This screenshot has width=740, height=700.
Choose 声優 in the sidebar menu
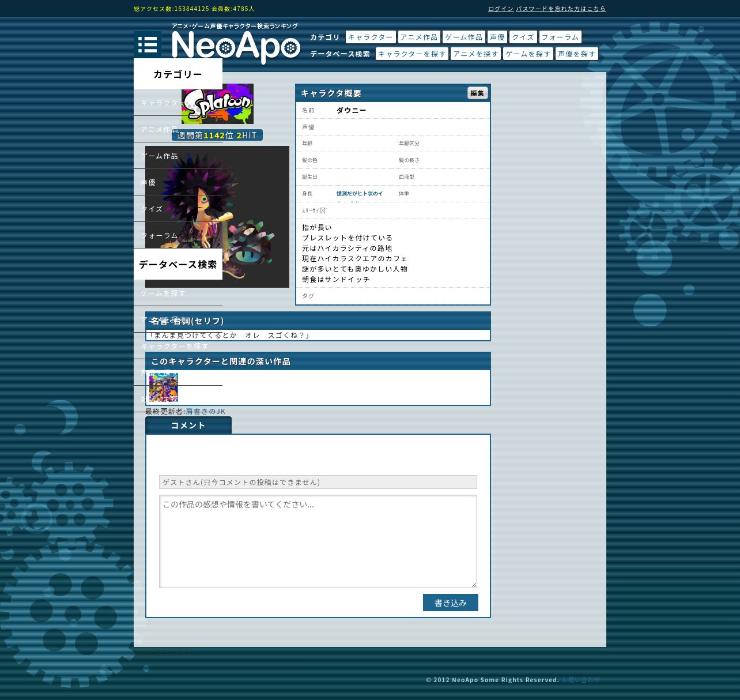click(x=178, y=182)
